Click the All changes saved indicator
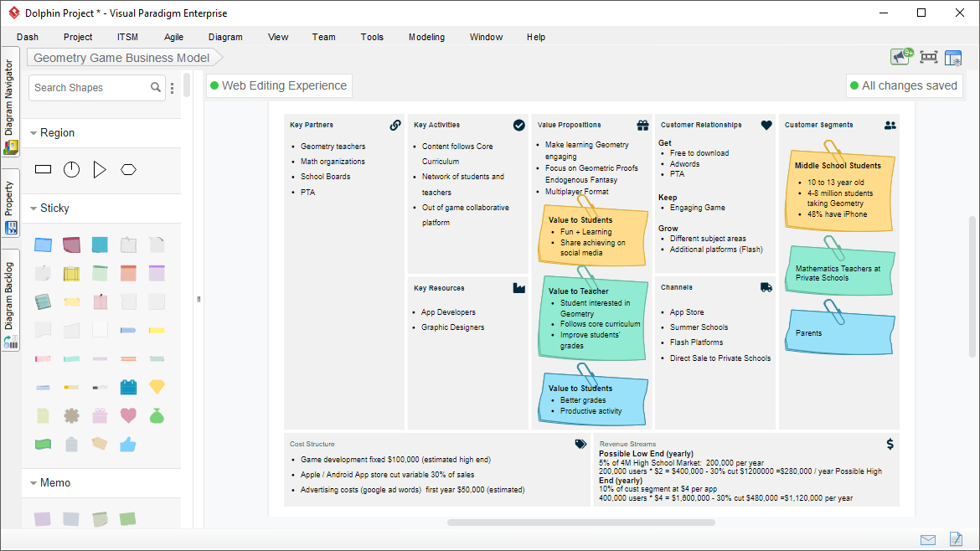 coord(905,85)
